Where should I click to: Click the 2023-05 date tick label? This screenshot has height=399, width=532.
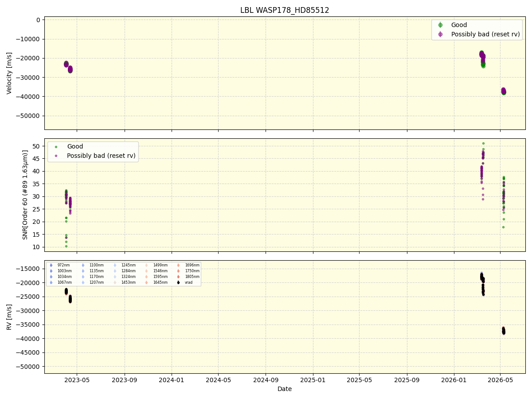coord(77,380)
